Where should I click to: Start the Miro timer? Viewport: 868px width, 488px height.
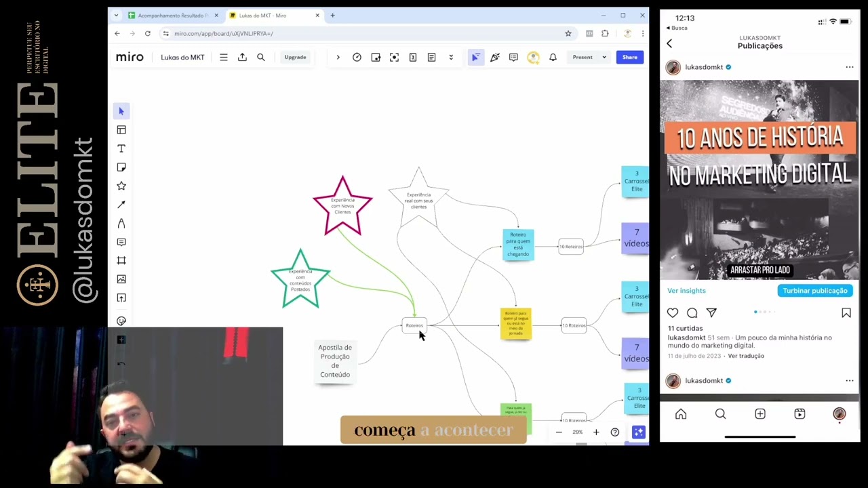[x=357, y=58]
